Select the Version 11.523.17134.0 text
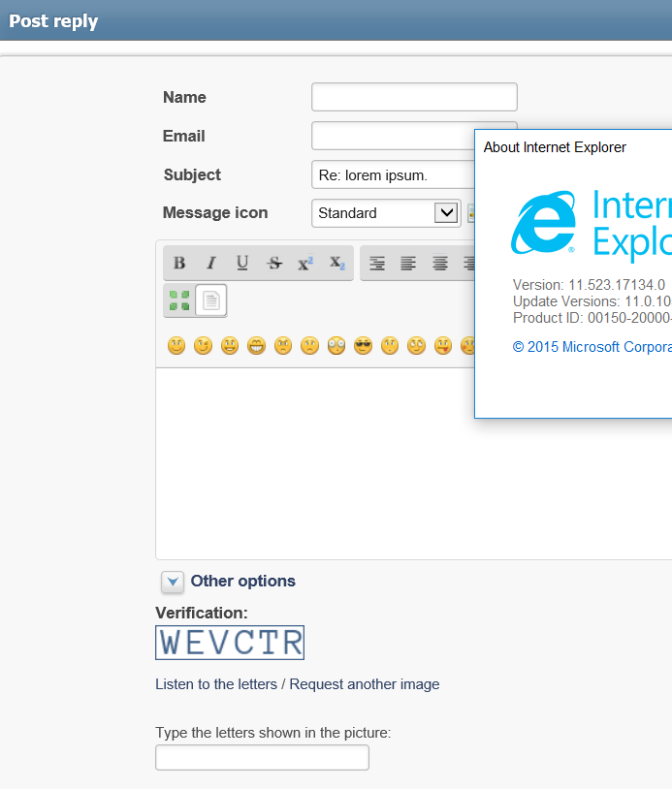 tap(589, 285)
